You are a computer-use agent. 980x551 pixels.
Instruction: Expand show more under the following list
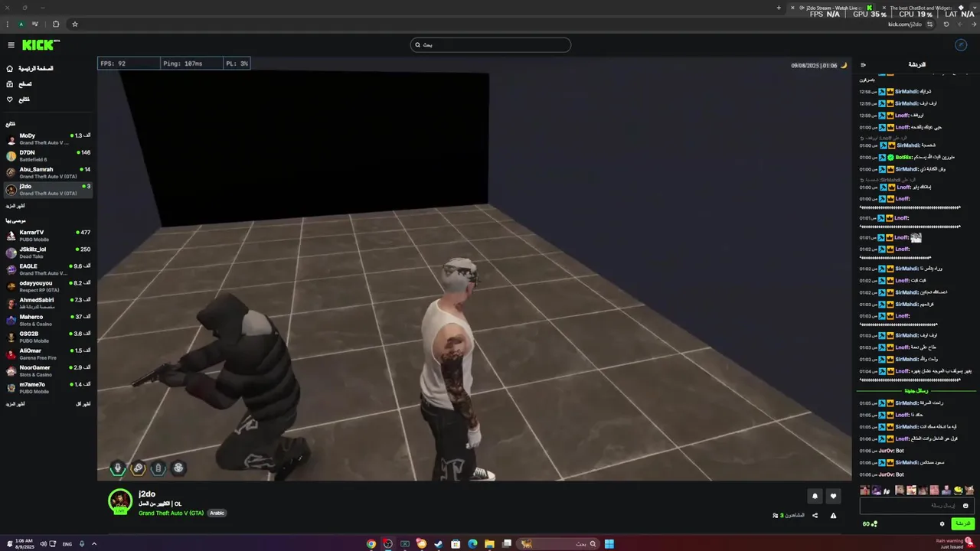(x=15, y=206)
